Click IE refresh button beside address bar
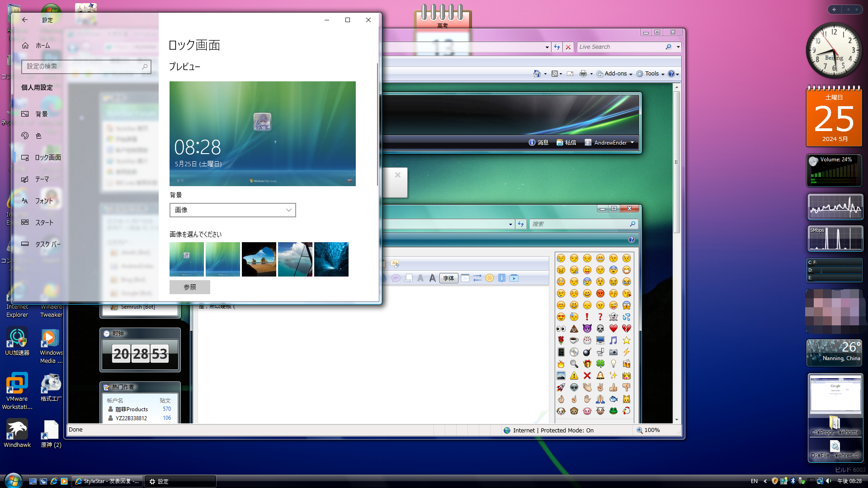Viewport: 868px width, 488px height. coord(557,47)
